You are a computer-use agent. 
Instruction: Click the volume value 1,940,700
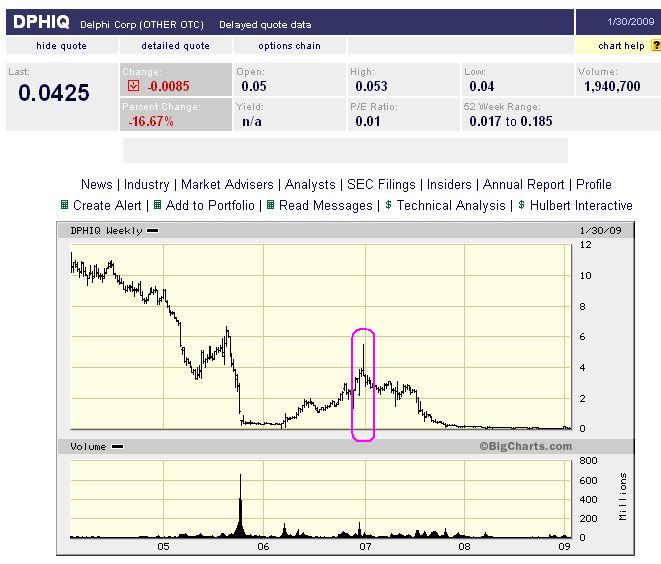(x=612, y=86)
